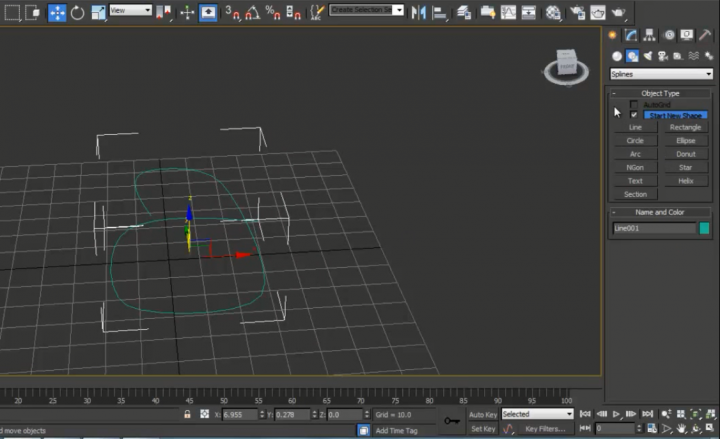
Task: Click the Rectangle shape button
Action: [685, 128]
